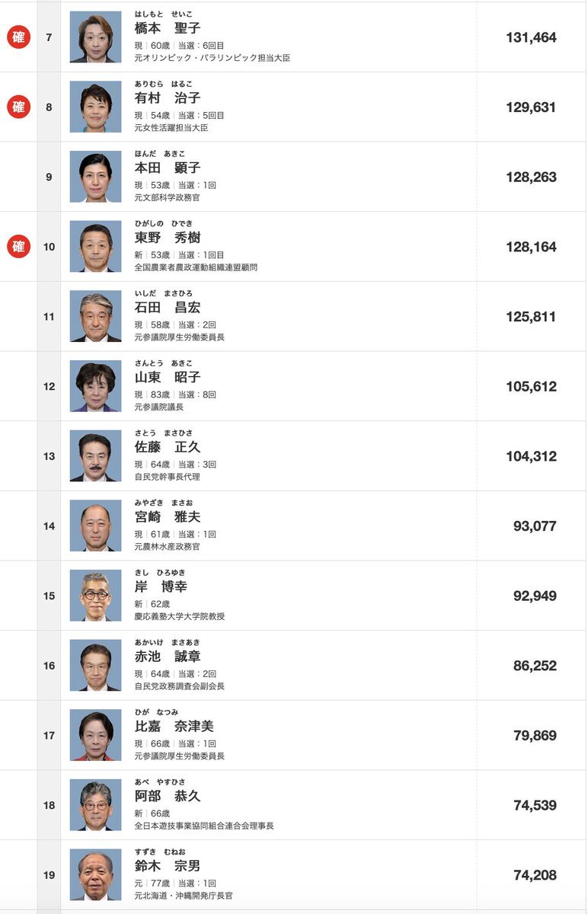This screenshot has width=588, height=914.
Task: Select candidate name 比嘉奈津美
Action: tap(174, 727)
